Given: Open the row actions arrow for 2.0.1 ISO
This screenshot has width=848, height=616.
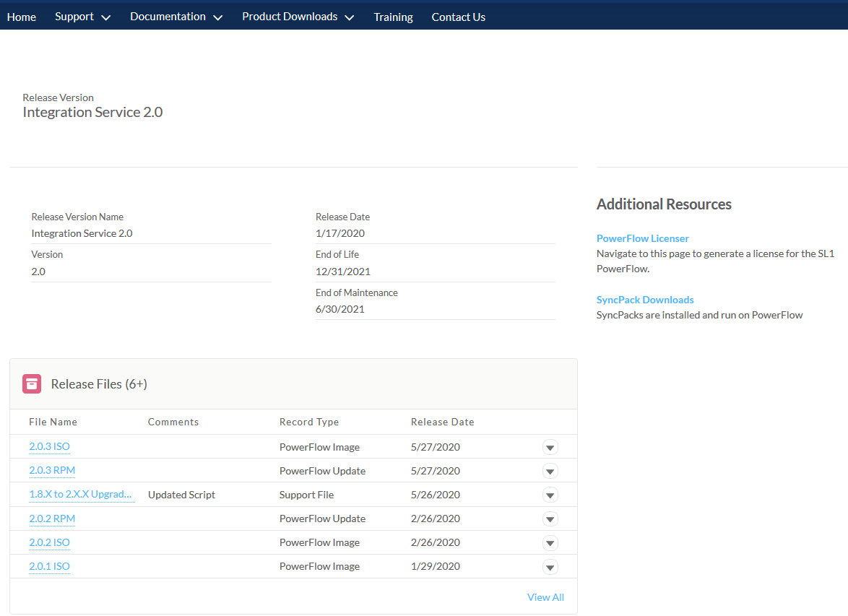Looking at the screenshot, I should pos(550,566).
